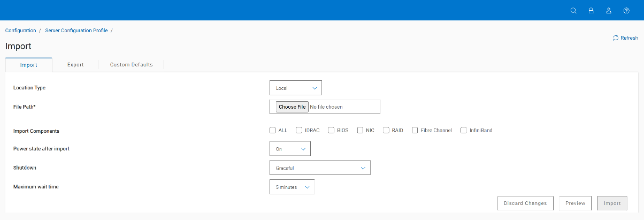644x220 pixels.
Task: Click the Choose File button
Action: [x=292, y=107]
